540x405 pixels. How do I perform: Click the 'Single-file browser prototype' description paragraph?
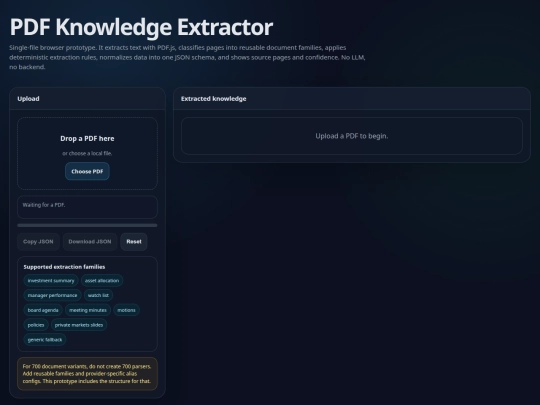tap(187, 57)
